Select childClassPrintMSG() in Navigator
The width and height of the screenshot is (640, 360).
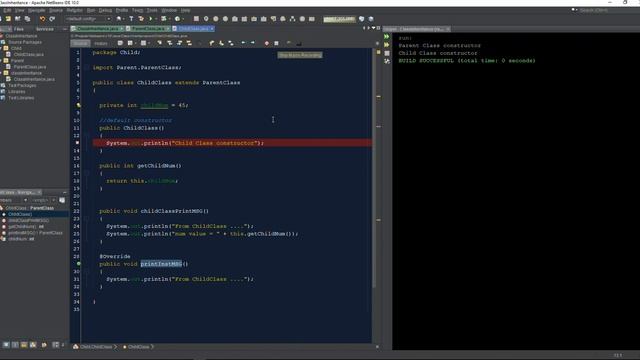click(28, 220)
